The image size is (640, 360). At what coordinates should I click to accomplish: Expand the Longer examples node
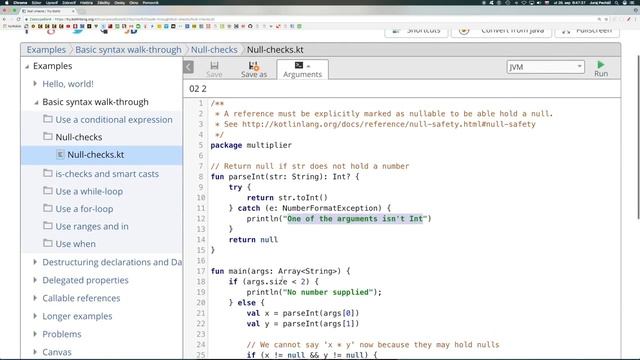pyautogui.click(x=35, y=316)
